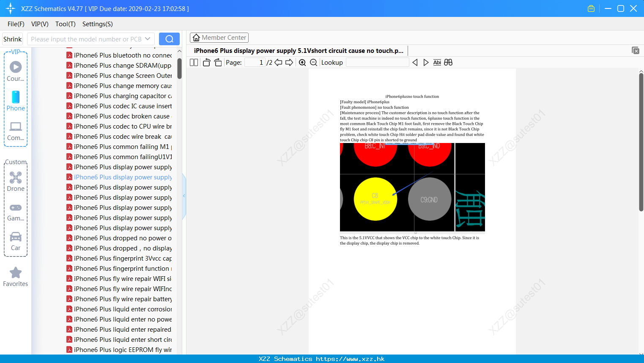Click the file list vertical scrollbar
The height and width of the screenshot is (363, 644).
point(180,69)
